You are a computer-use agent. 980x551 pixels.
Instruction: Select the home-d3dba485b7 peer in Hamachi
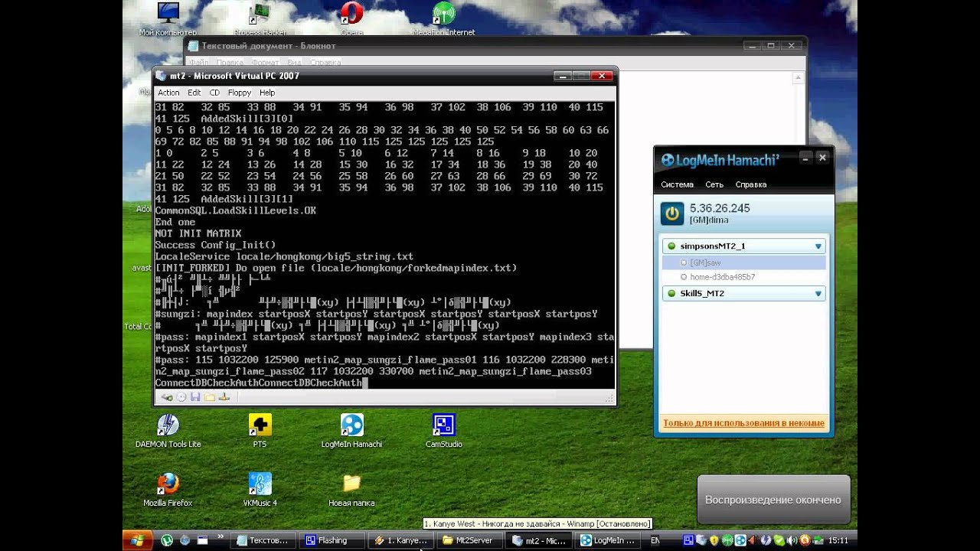click(x=744, y=277)
